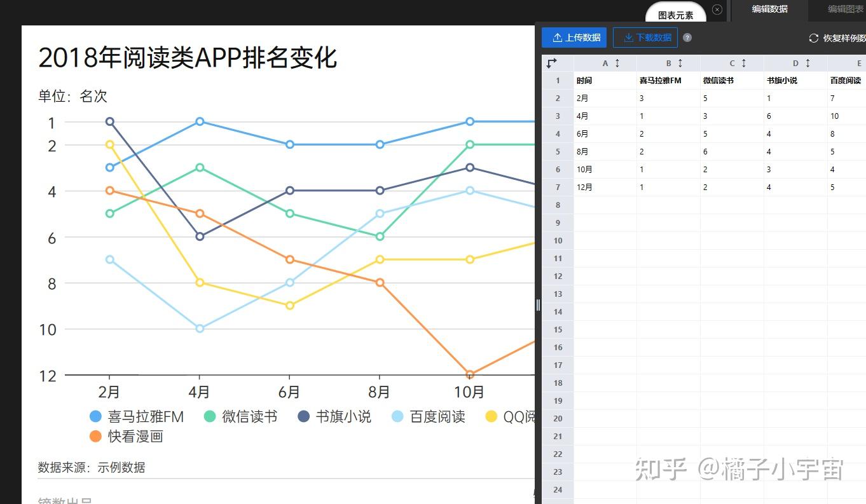Image resolution: width=866 pixels, height=504 pixels.
Task: Select header cell 百度阅读
Action: point(846,81)
